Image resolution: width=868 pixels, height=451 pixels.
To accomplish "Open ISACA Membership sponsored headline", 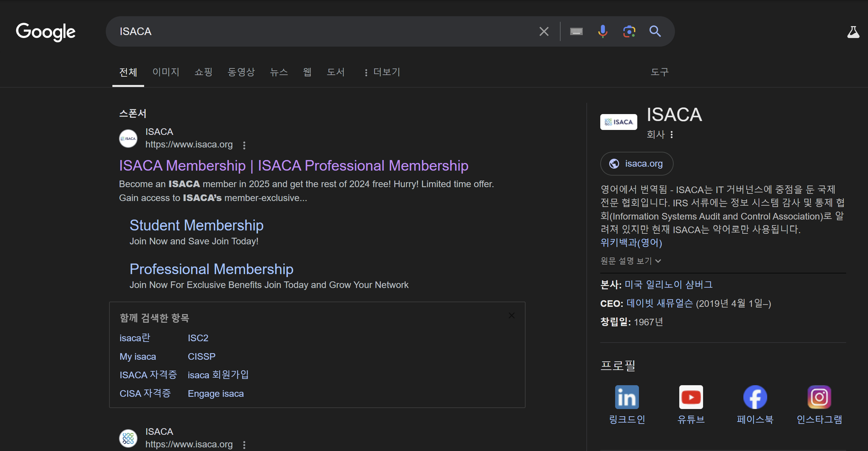I will [294, 166].
